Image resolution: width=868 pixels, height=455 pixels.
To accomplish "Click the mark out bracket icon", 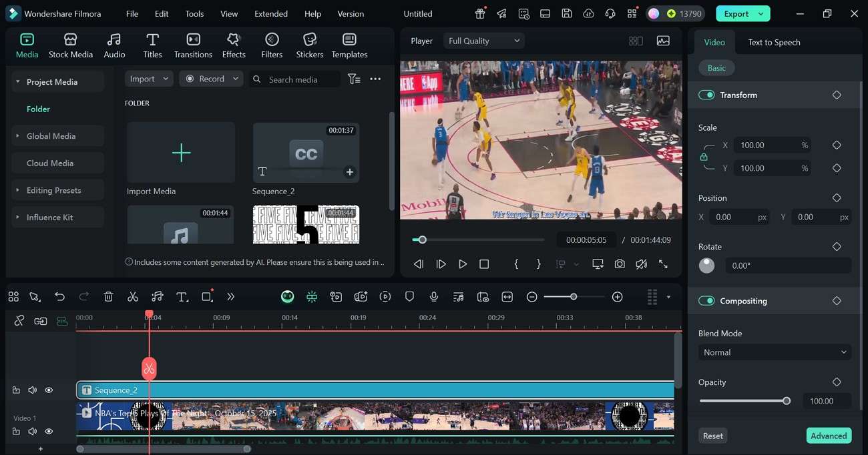I will click(539, 264).
